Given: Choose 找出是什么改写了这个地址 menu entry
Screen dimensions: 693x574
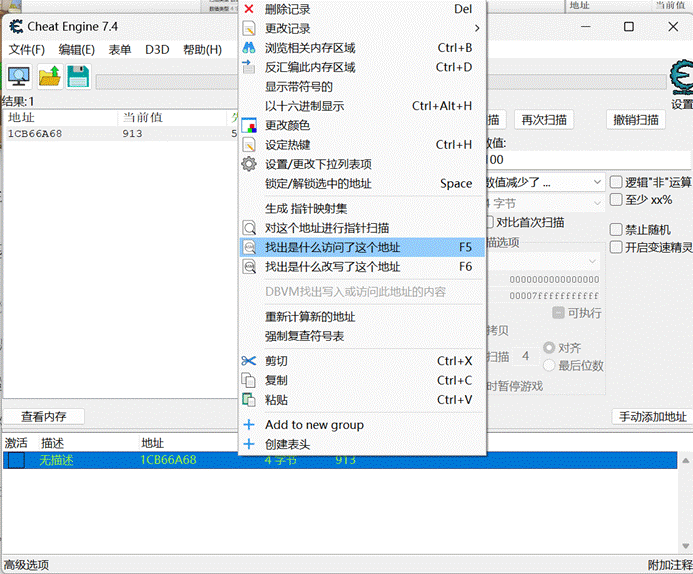Looking at the screenshot, I should [362, 267].
